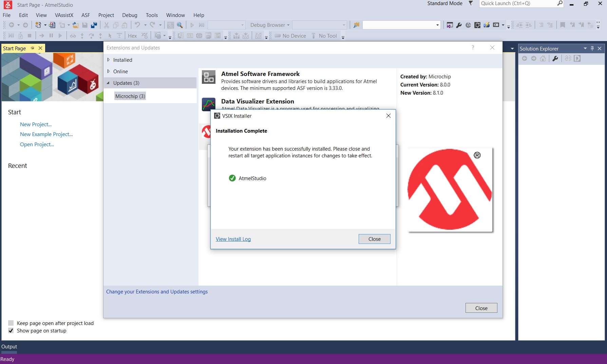607x364 pixels.
Task: Click the No Tool button
Action: pyautogui.click(x=324, y=36)
